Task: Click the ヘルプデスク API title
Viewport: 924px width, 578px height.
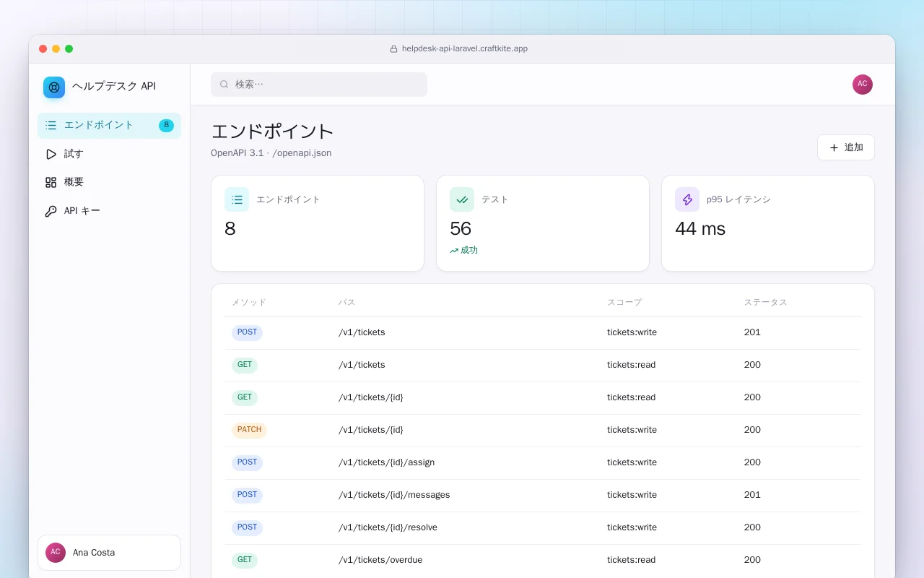Action: (x=114, y=87)
